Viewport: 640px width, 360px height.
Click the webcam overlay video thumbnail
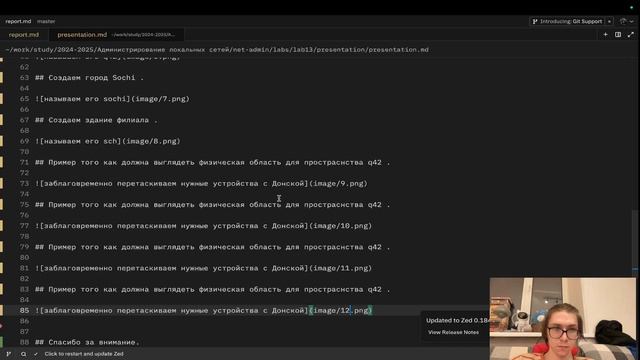tap(562, 318)
